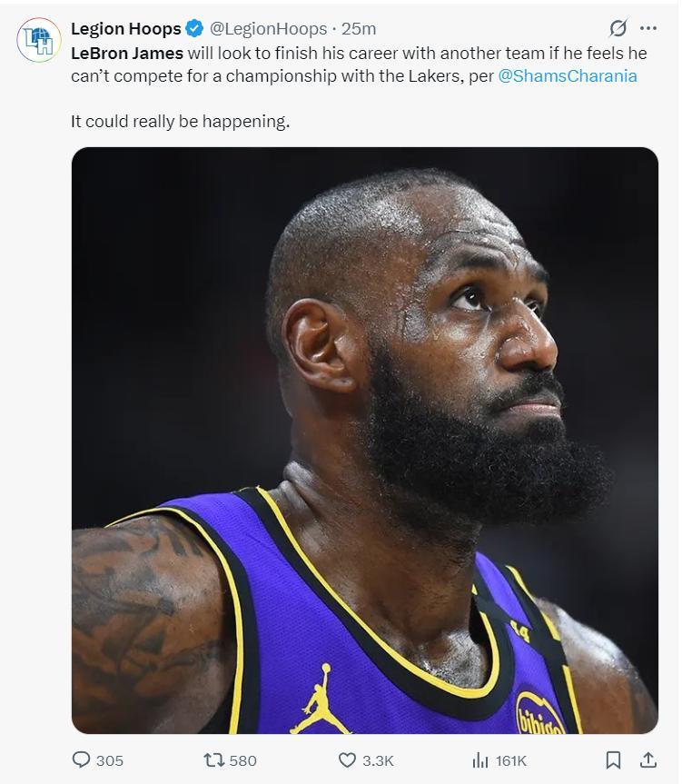This screenshot has width=682, height=784.
Task: Click the blue verified badge
Action: (x=194, y=29)
